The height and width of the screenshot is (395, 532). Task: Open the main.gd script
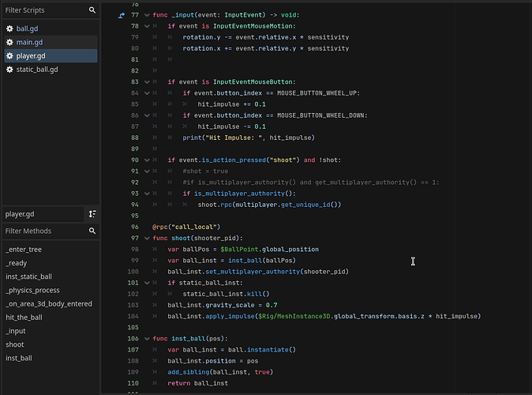[51, 42]
